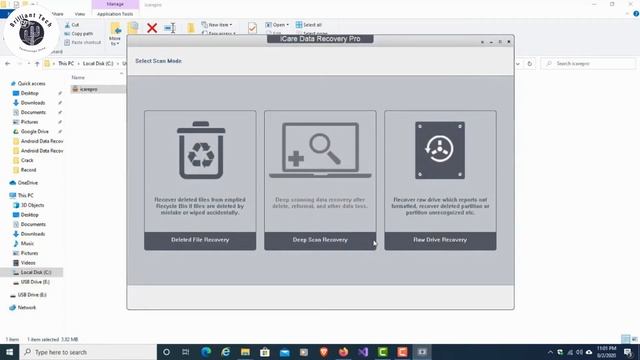The image size is (640, 360).
Task: Open the New item dropdown in ribbon
Action: 217,25
